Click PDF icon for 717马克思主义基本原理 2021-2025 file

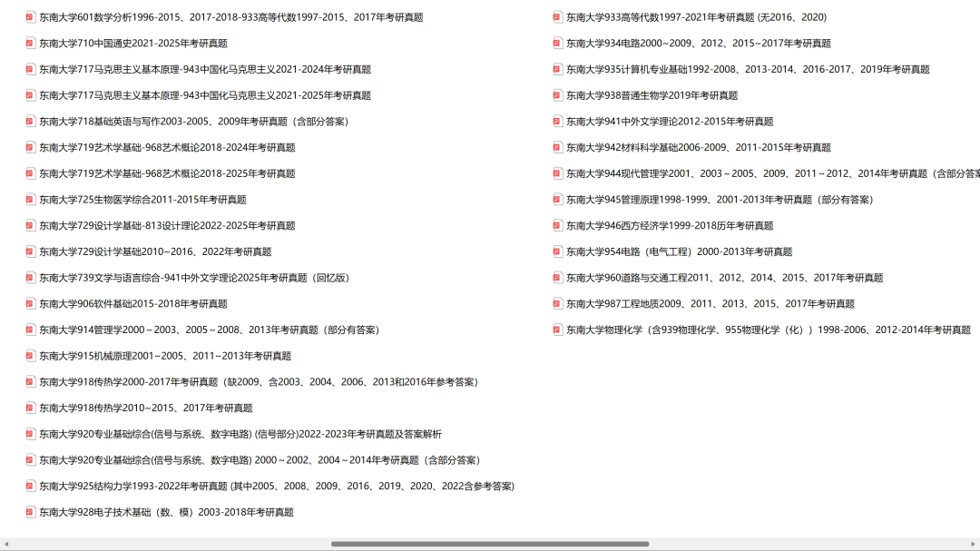pos(30,95)
